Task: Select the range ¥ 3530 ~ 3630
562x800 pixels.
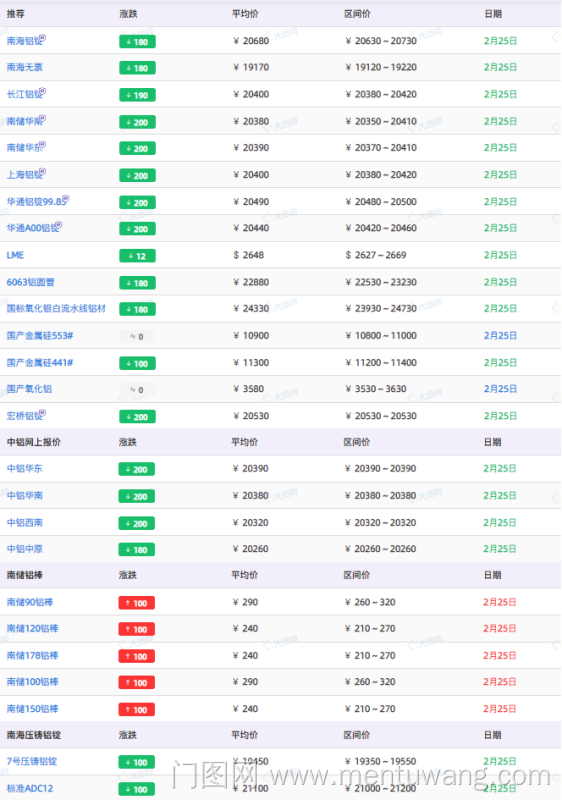Action: point(376,389)
